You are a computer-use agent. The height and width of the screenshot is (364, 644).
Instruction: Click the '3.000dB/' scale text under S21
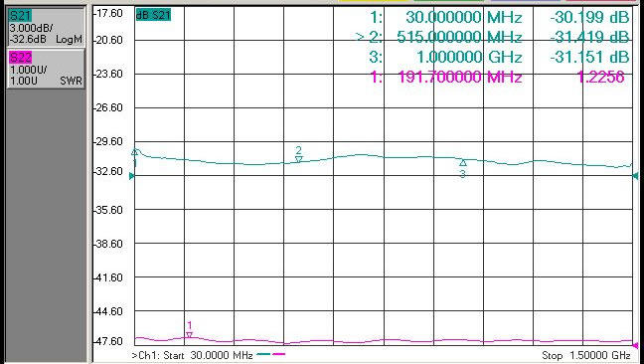coord(32,30)
